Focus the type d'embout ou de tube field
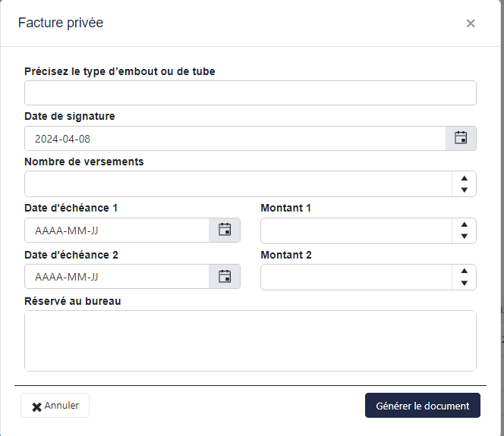The width and height of the screenshot is (504, 436). pos(250,93)
